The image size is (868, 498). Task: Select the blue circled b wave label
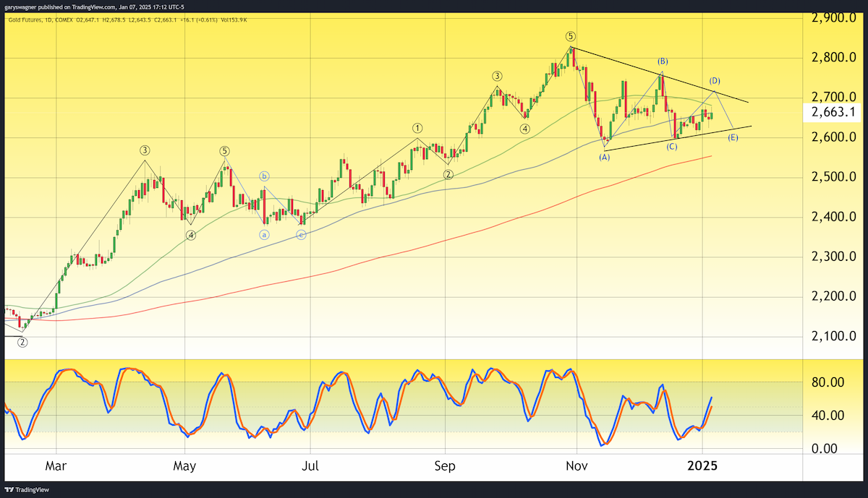(x=265, y=176)
